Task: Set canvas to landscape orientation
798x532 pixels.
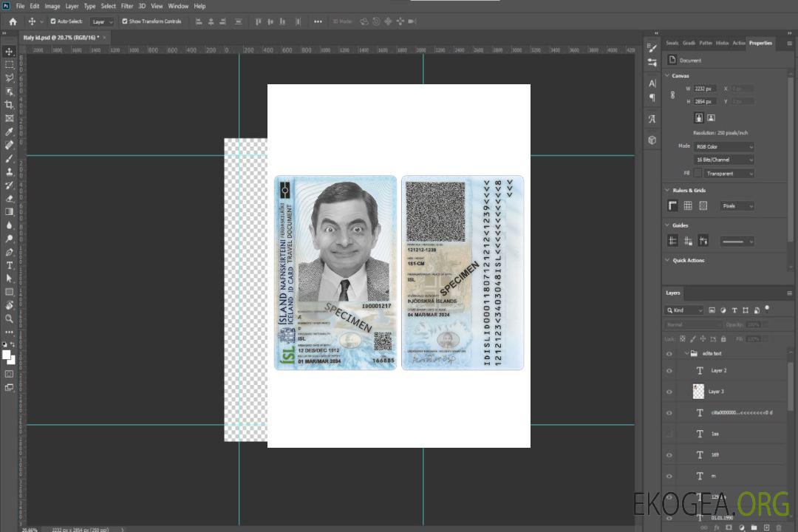Action: pyautogui.click(x=711, y=117)
